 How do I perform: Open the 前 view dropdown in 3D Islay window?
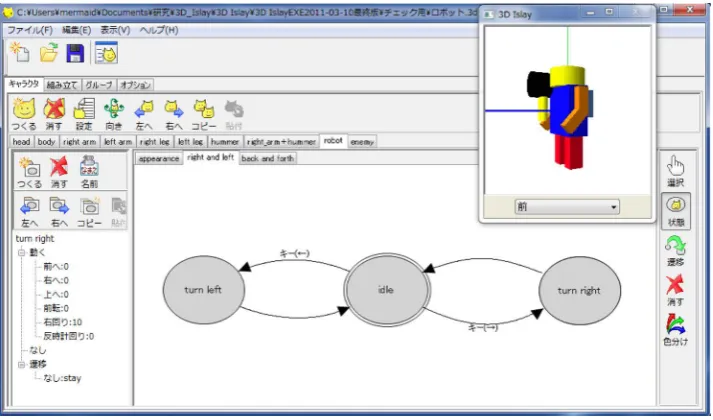(567, 207)
